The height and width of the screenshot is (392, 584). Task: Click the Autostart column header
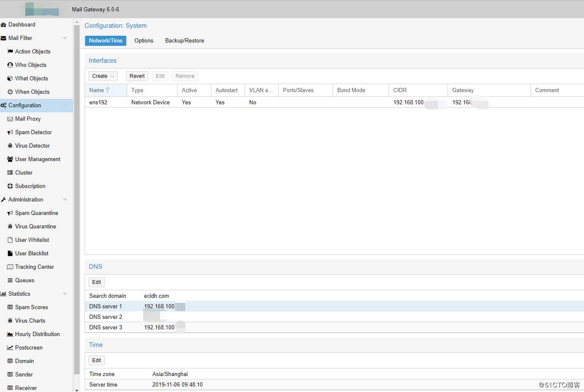[x=228, y=90]
